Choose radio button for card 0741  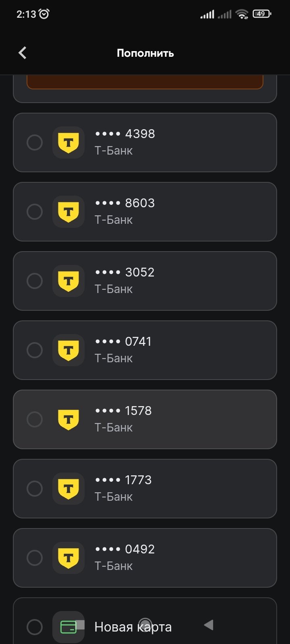[35, 350]
